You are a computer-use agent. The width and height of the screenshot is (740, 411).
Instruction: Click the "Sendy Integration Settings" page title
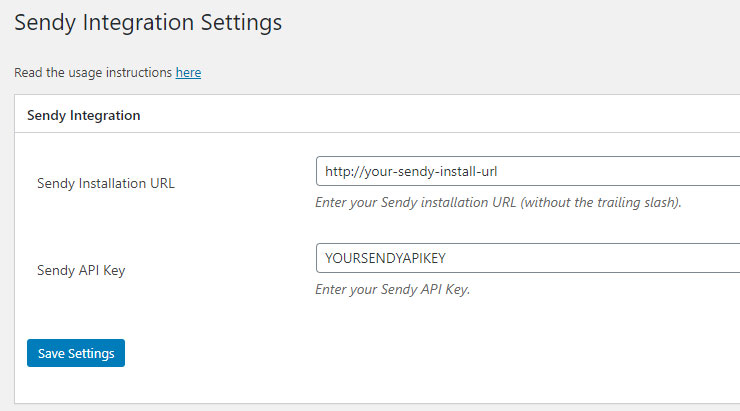tap(148, 23)
